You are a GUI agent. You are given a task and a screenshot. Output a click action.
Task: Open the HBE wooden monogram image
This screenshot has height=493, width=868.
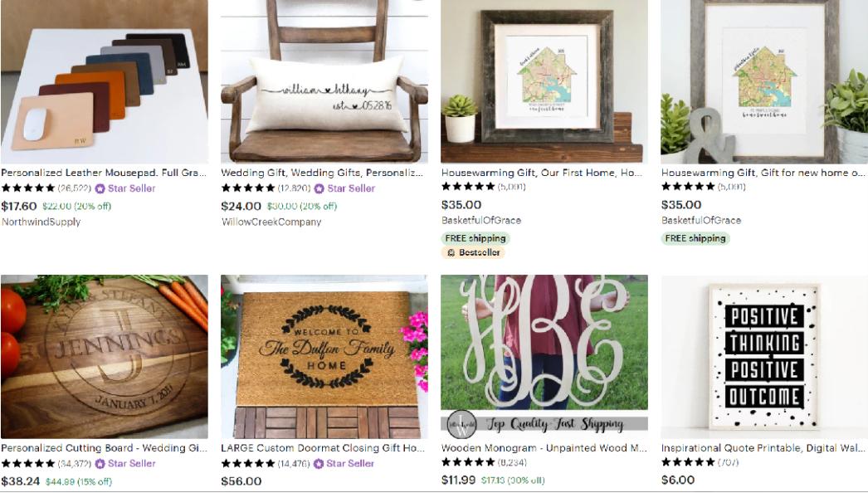[x=544, y=357]
